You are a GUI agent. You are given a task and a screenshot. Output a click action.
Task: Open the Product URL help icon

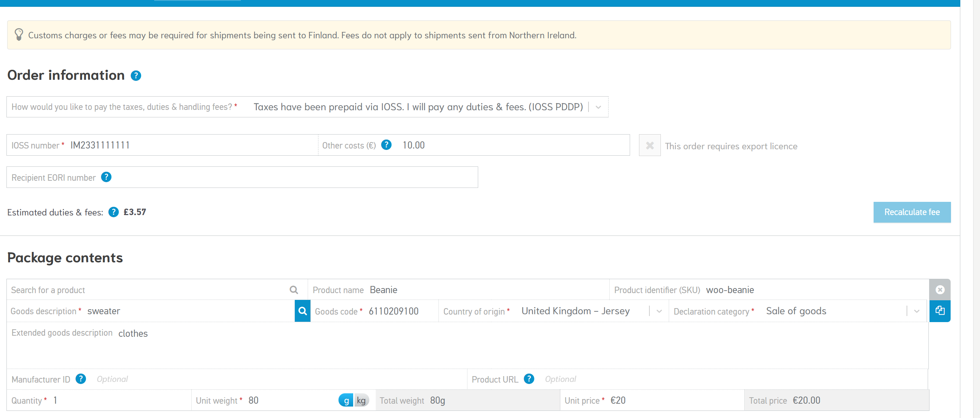click(529, 379)
